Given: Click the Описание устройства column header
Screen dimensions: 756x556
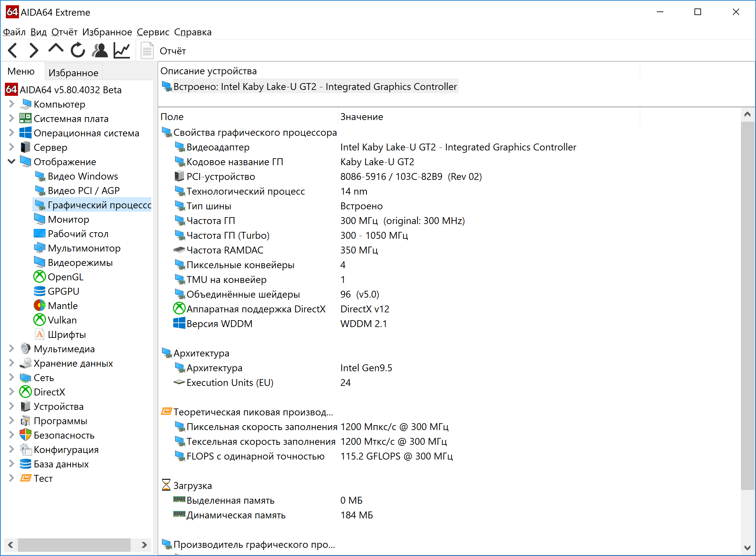Looking at the screenshot, I should point(399,71).
